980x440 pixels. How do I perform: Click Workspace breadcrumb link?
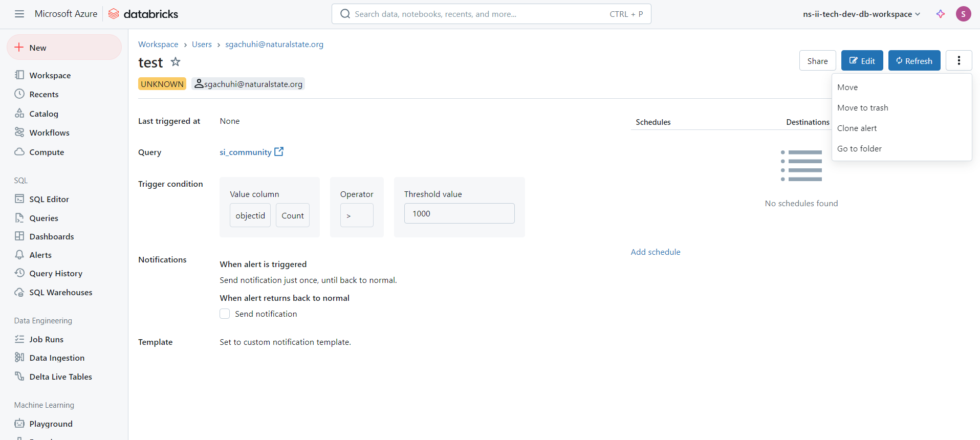158,45
